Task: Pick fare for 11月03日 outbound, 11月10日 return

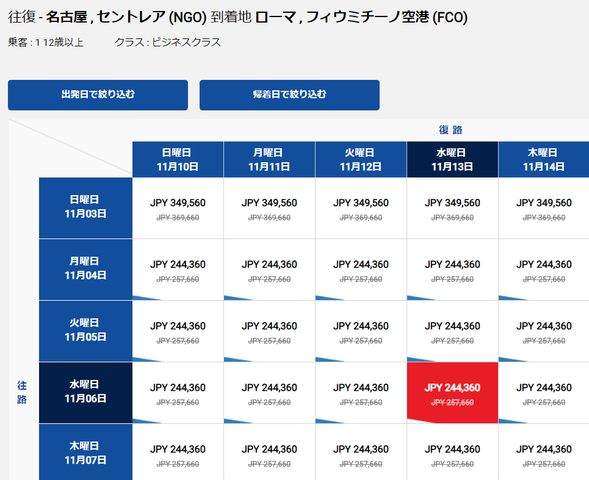Action: pos(178,208)
